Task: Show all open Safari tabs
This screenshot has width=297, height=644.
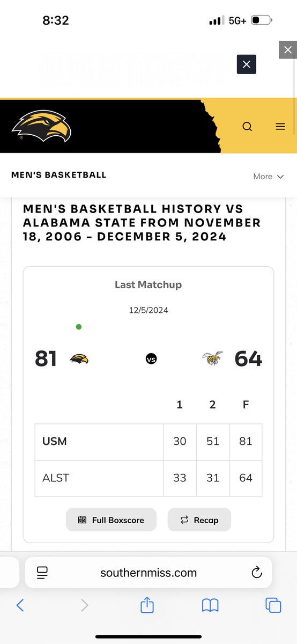Action: pyautogui.click(x=273, y=605)
